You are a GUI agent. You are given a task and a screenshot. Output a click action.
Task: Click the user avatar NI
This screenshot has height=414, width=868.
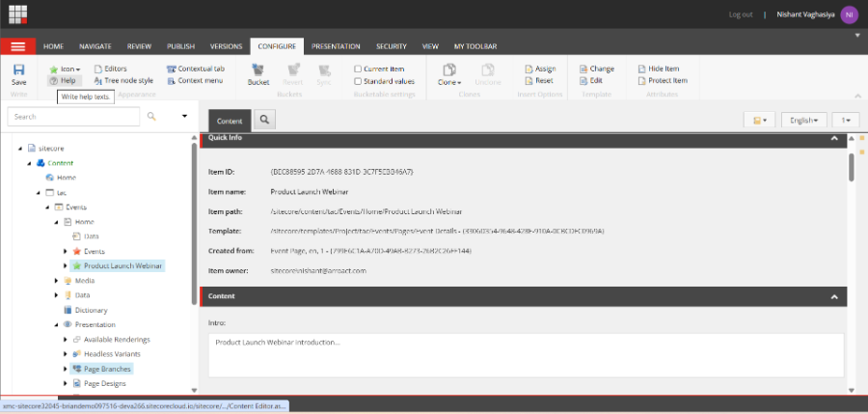point(849,15)
